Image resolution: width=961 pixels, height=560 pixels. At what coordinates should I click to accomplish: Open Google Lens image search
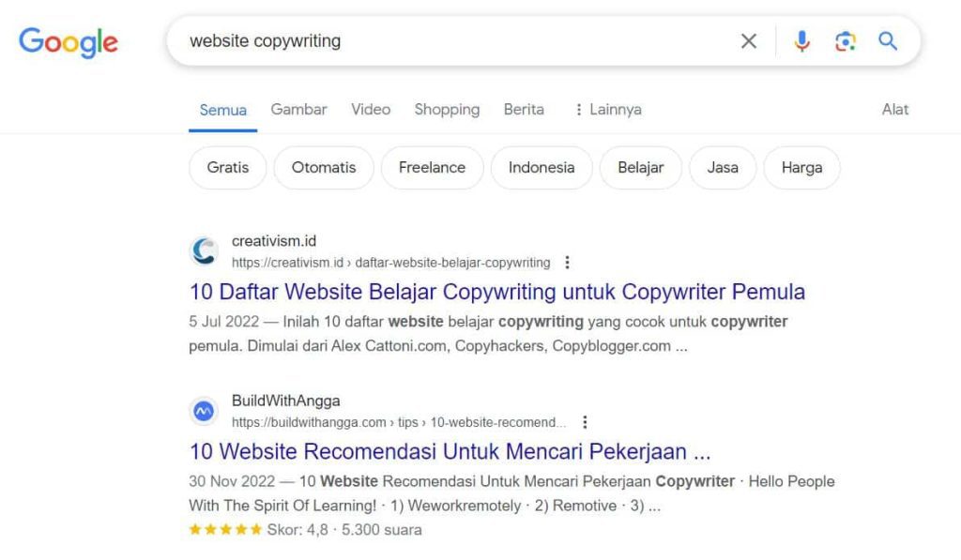tap(846, 40)
